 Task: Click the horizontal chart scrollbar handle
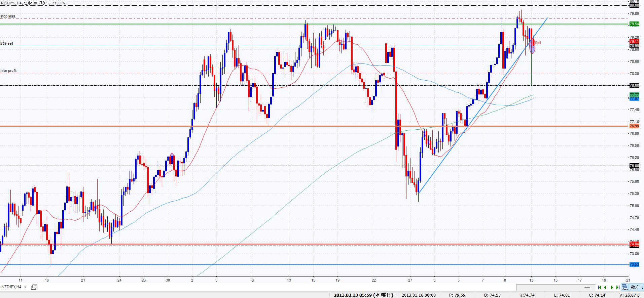click(x=587, y=288)
